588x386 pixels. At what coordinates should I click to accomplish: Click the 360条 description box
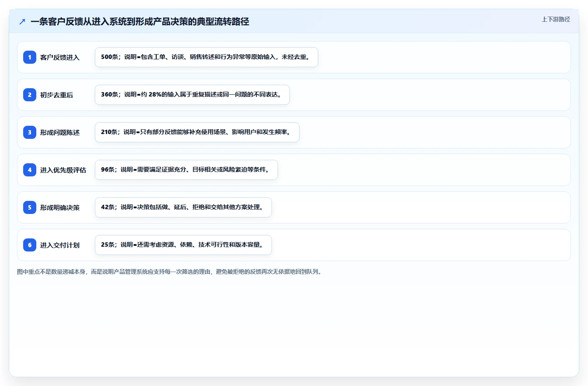pyautogui.click(x=192, y=95)
